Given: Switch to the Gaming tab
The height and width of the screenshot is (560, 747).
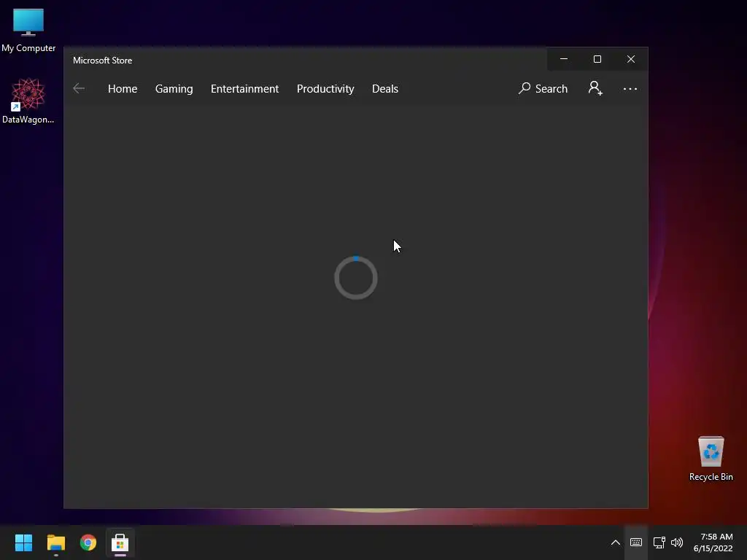Looking at the screenshot, I should [174, 88].
